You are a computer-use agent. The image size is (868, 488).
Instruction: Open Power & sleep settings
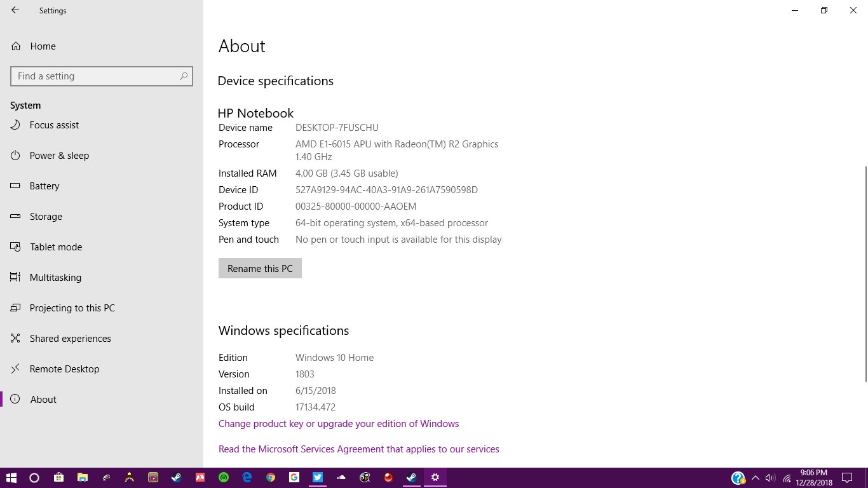pos(102,156)
